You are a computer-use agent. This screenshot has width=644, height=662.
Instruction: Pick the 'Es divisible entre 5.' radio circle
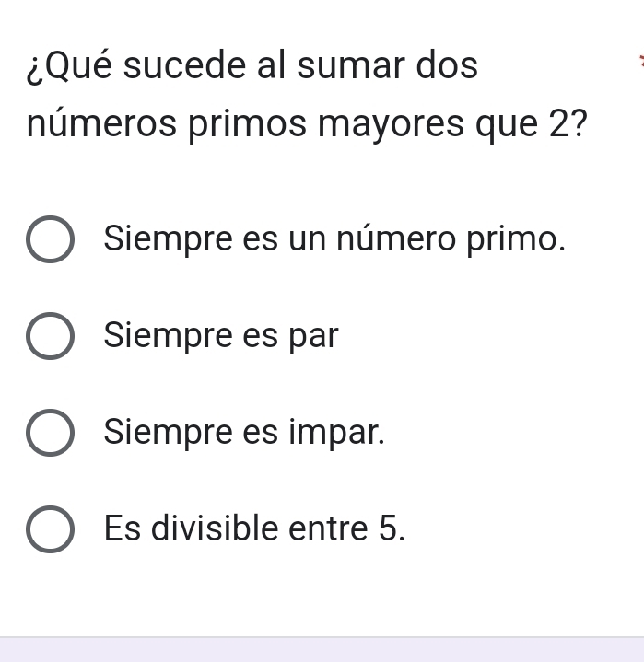pyautogui.click(x=50, y=529)
